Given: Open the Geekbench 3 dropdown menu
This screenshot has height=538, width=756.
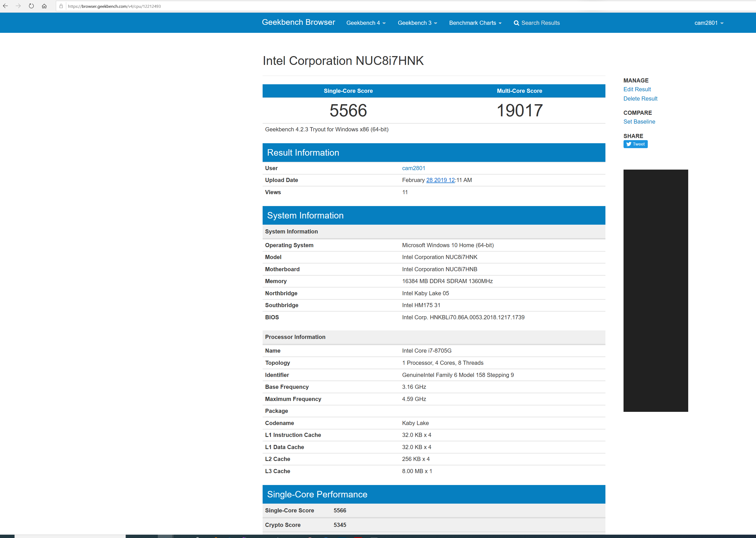Looking at the screenshot, I should pyautogui.click(x=417, y=23).
